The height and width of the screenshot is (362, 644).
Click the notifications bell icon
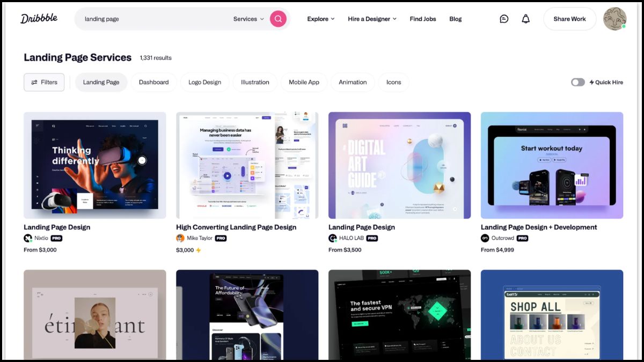click(525, 18)
